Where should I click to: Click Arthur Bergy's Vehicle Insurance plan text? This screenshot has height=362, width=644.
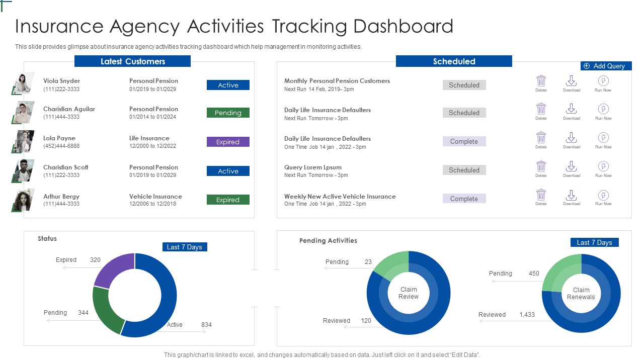(155, 197)
